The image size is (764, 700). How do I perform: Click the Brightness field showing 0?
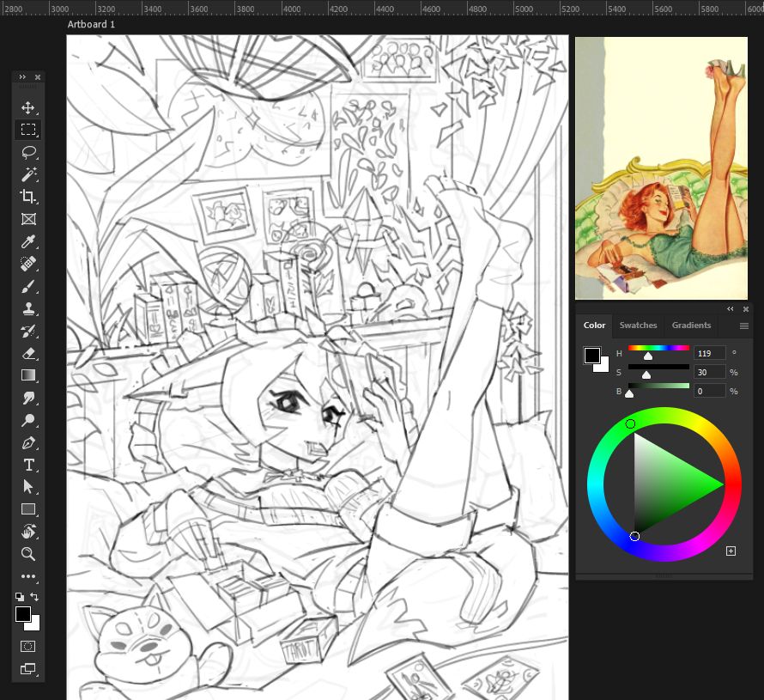(x=709, y=391)
